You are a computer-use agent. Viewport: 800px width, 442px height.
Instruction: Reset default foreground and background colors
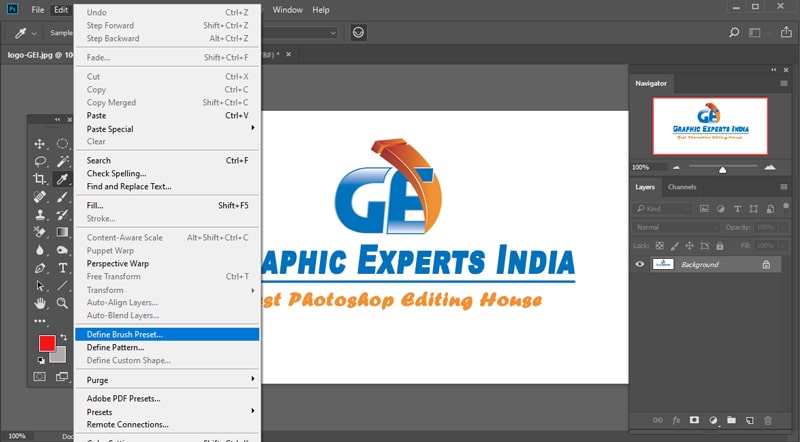(x=41, y=360)
